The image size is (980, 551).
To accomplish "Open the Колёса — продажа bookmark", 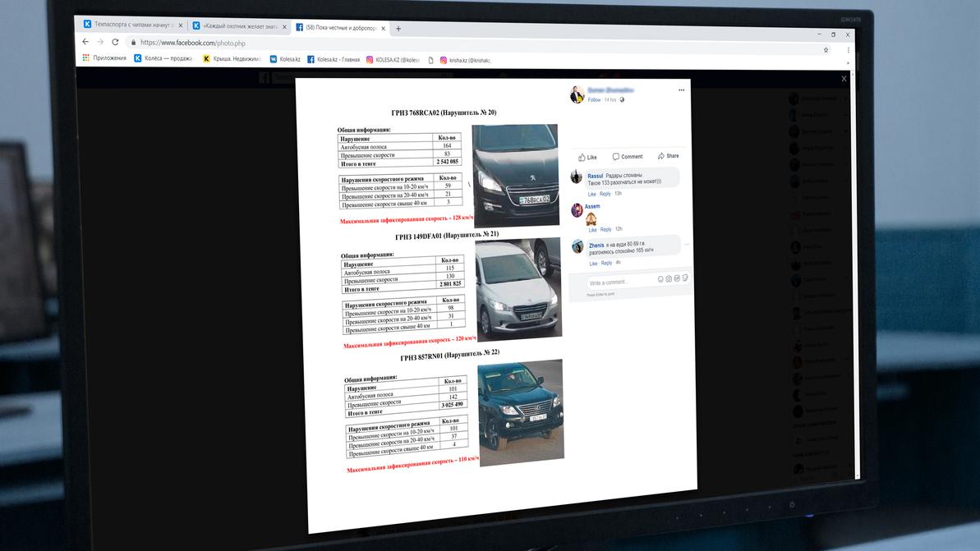I will coord(163,58).
